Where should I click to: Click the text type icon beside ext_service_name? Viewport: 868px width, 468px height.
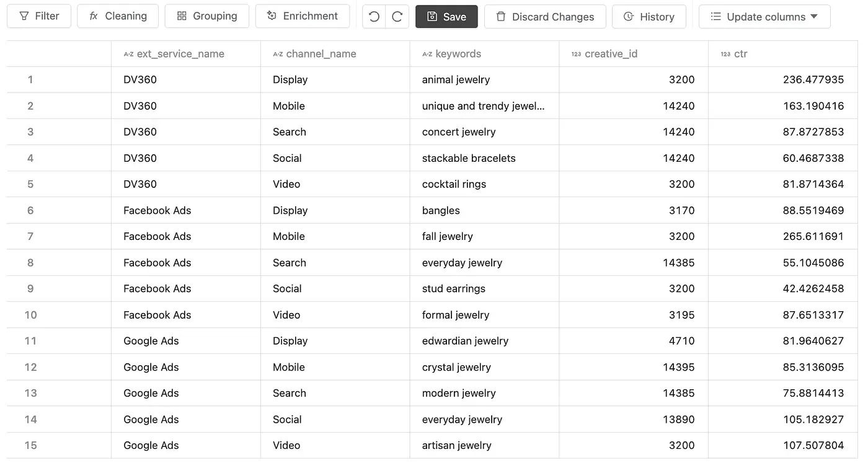click(128, 54)
